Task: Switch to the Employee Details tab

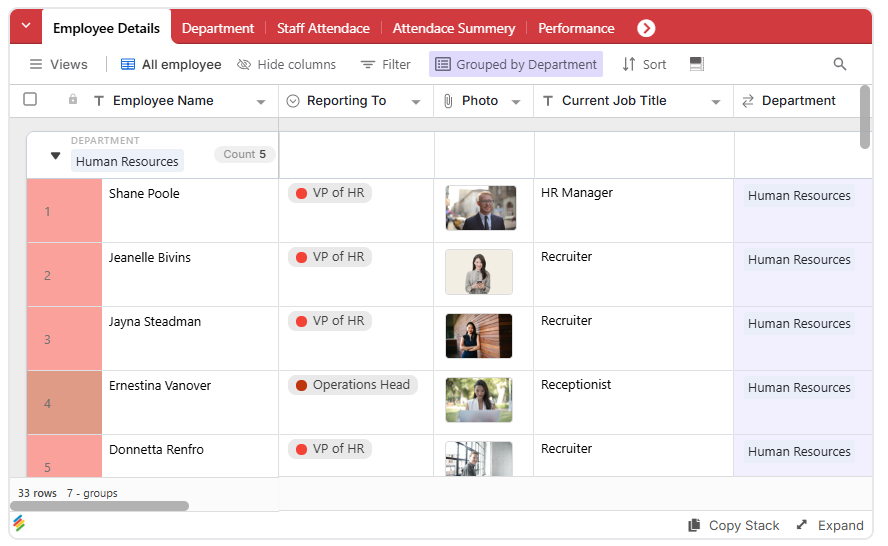Action: [106, 28]
